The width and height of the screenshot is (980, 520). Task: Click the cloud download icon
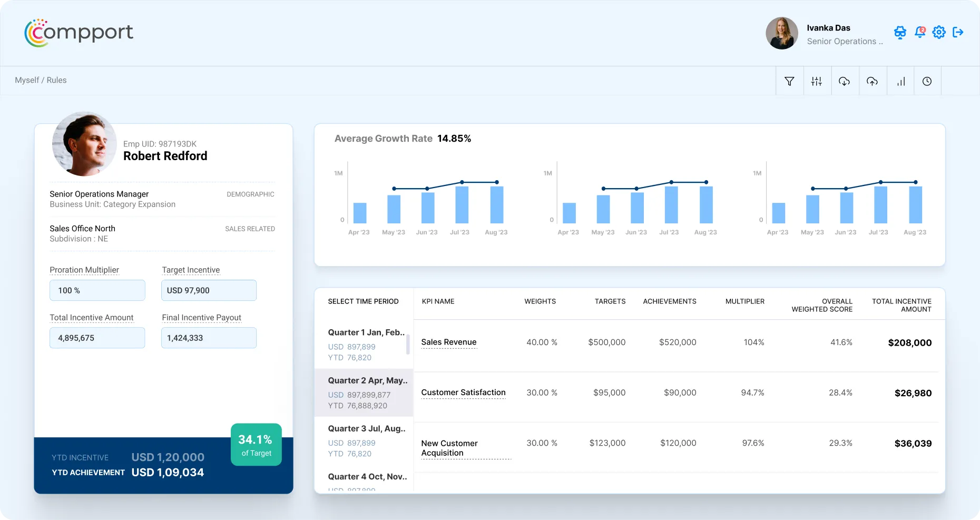click(845, 81)
